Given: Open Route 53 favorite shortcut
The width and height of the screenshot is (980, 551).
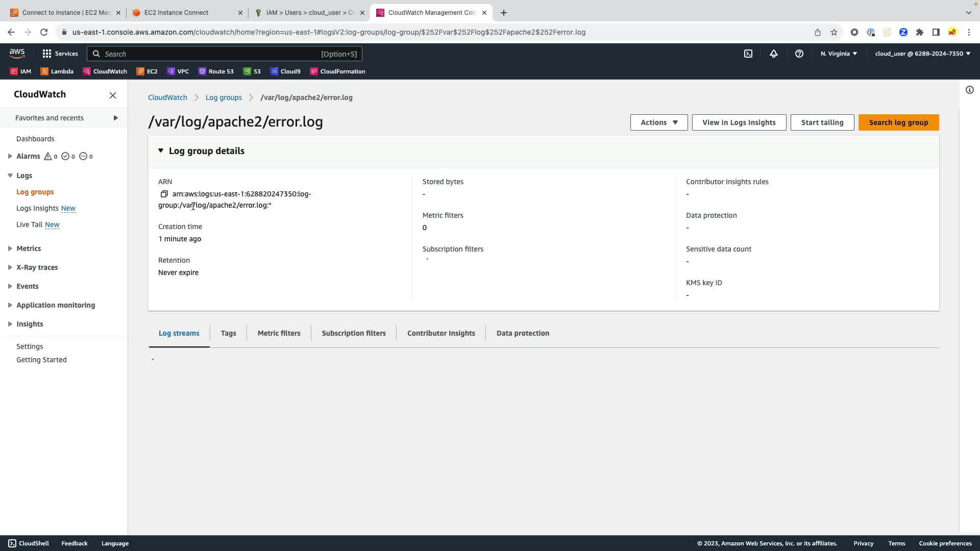Looking at the screenshot, I should click(x=216, y=71).
